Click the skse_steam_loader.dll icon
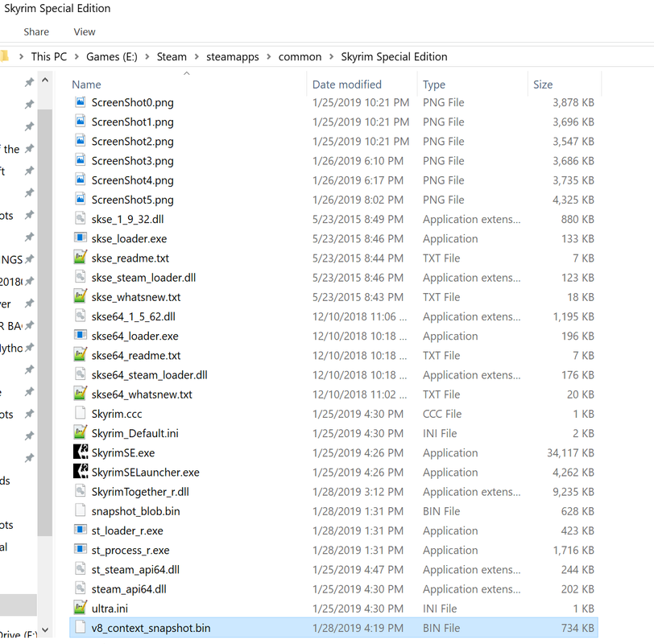654x644 pixels. [x=80, y=277]
